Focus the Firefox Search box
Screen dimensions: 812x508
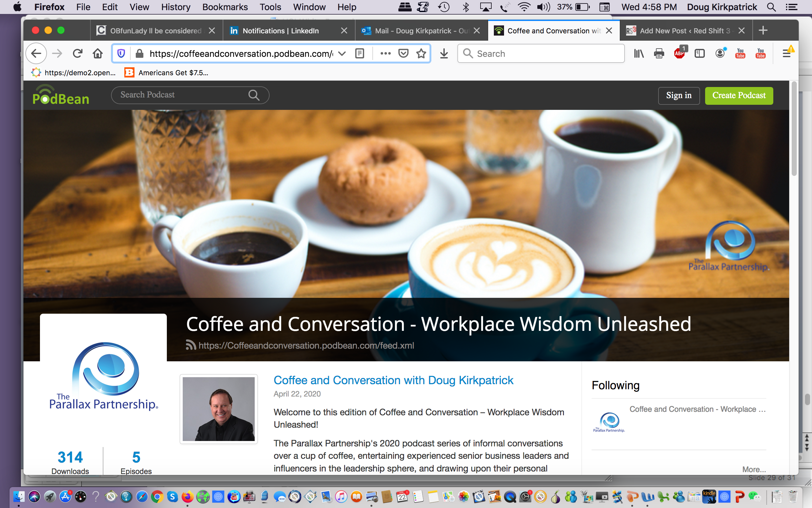click(x=541, y=53)
